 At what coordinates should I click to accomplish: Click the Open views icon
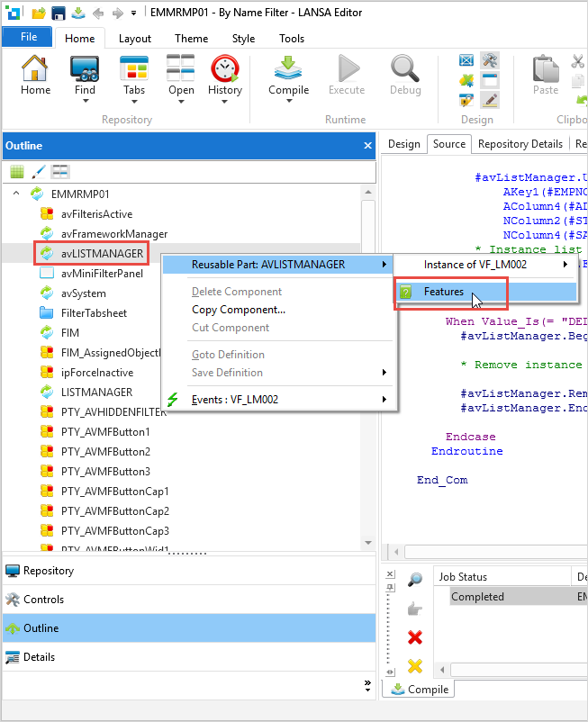(180, 68)
